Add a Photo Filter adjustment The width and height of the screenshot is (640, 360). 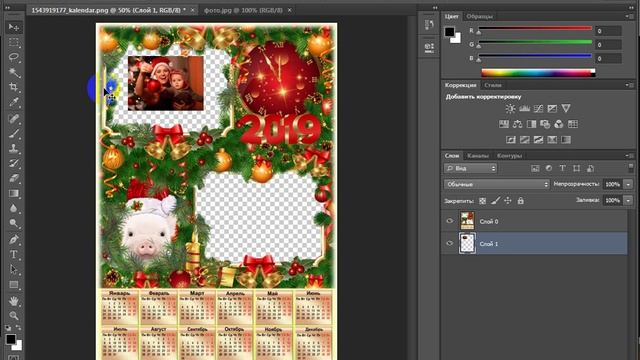pyautogui.click(x=545, y=124)
